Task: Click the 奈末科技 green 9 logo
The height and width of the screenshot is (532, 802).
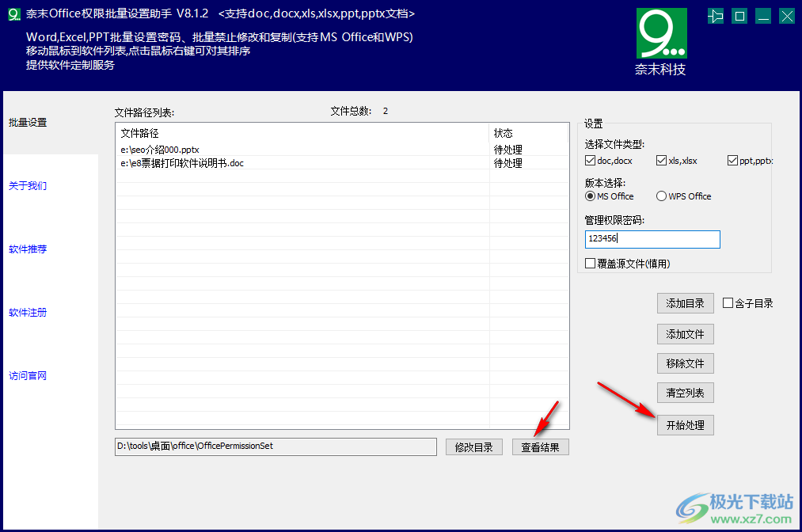Action: tap(661, 34)
